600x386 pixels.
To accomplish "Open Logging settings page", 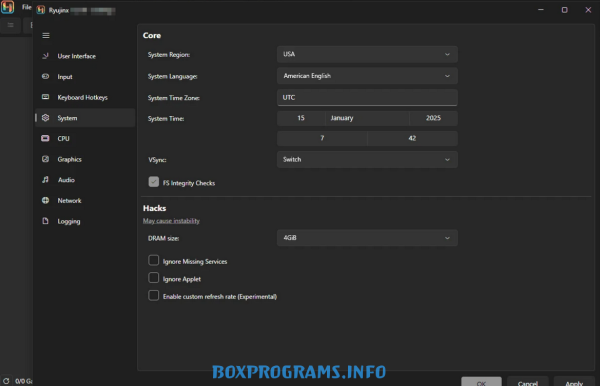I will point(85,221).
